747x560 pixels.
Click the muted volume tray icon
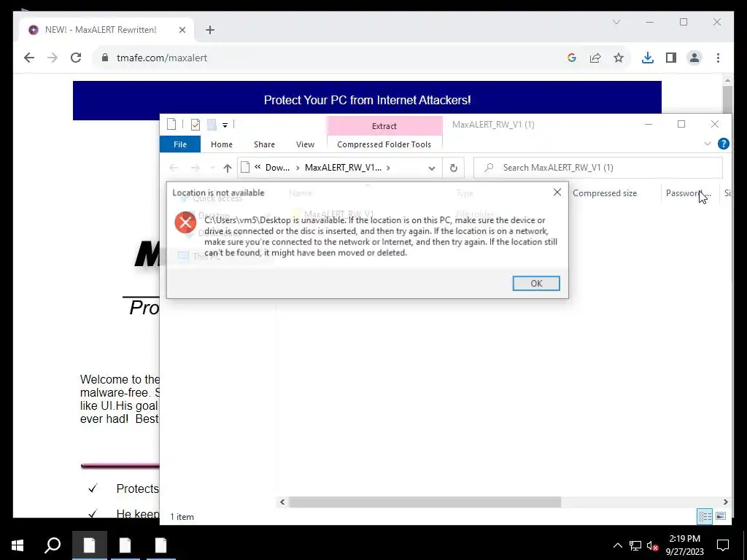(652, 545)
